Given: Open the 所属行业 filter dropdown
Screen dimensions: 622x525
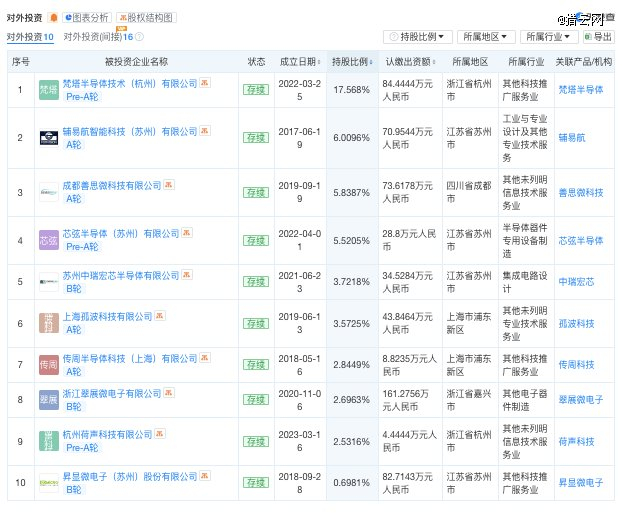Looking at the screenshot, I should point(549,37).
